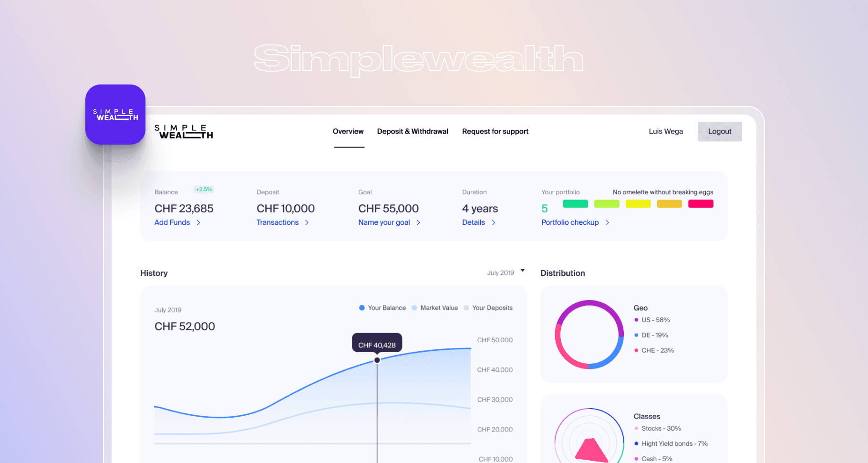Image resolution: width=868 pixels, height=463 pixels.
Task: Click the CHF 50,000 axis label
Action: tap(495, 340)
